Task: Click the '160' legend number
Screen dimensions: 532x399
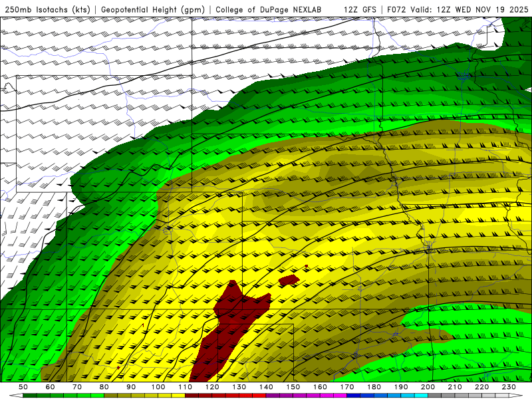Action: coord(321,387)
